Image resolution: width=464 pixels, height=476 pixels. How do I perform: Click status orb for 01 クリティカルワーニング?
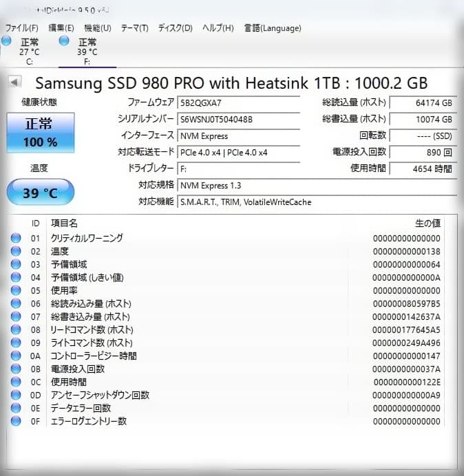coord(16,238)
